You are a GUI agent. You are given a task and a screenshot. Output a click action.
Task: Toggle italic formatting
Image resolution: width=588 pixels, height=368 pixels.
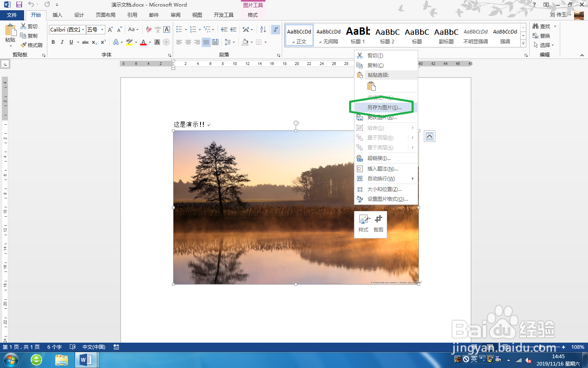[62, 42]
